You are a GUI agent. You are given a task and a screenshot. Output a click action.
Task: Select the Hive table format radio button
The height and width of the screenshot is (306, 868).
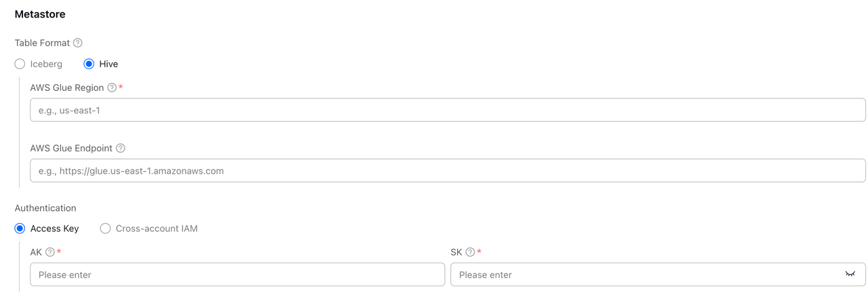(x=89, y=64)
